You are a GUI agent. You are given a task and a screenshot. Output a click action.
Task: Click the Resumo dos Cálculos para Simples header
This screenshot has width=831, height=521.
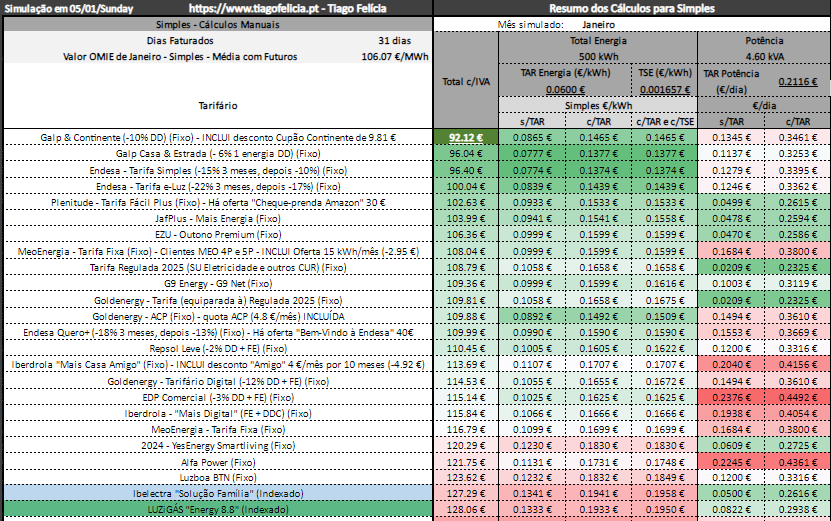tap(632, 8)
